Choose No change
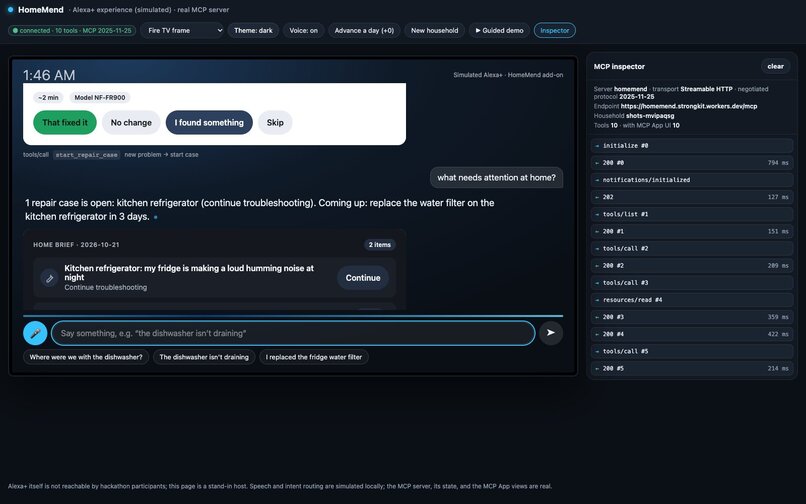Viewport: 806px width, 504px height. tap(131, 122)
